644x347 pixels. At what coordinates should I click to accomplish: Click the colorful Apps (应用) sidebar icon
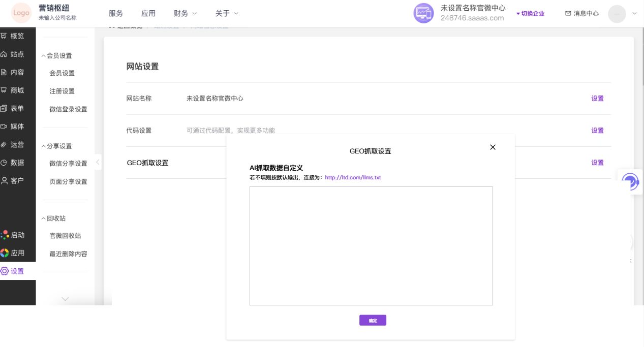pyautogui.click(x=5, y=253)
